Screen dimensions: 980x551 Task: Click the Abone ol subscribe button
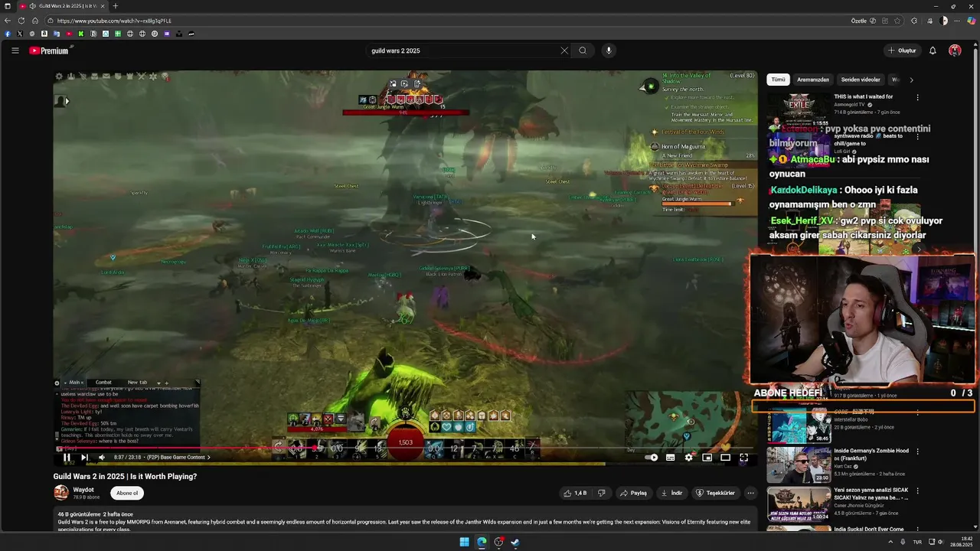(x=127, y=493)
